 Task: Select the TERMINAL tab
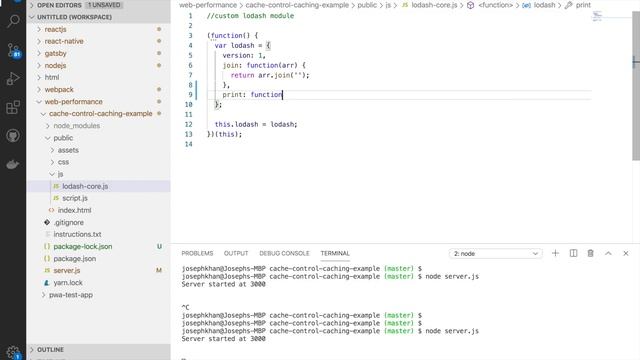[x=335, y=253]
